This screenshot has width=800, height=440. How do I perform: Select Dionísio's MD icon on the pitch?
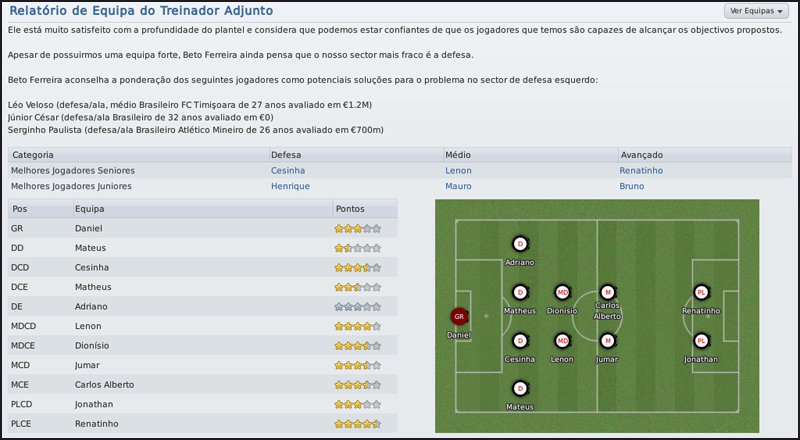click(562, 292)
